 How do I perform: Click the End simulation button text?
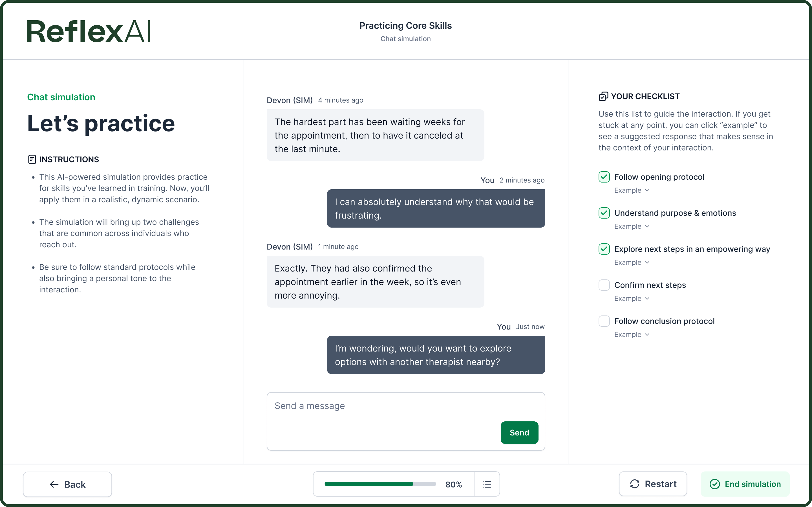(752, 484)
